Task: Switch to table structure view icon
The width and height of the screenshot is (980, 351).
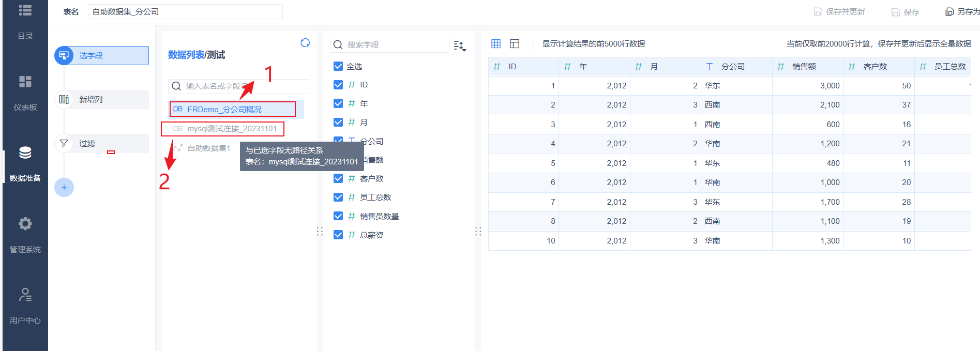Action: pos(515,44)
